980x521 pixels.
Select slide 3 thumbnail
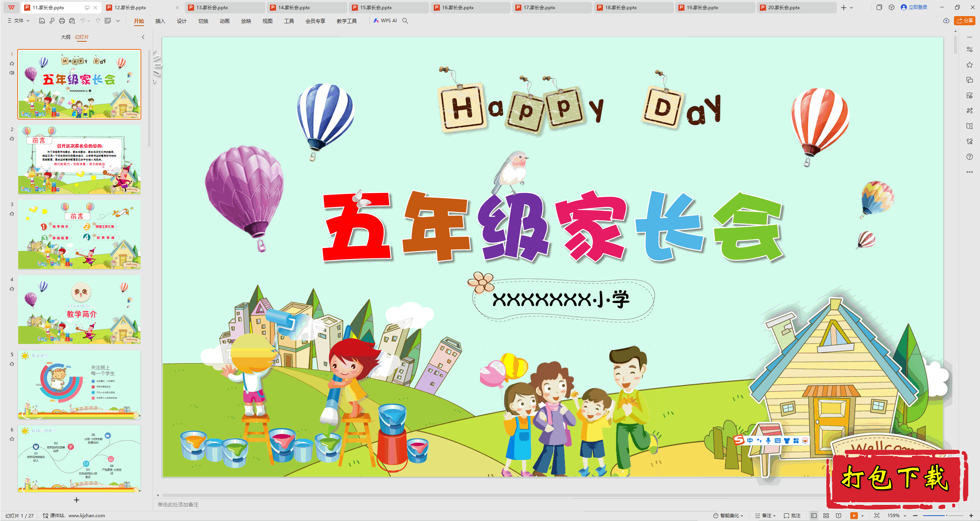(x=79, y=235)
